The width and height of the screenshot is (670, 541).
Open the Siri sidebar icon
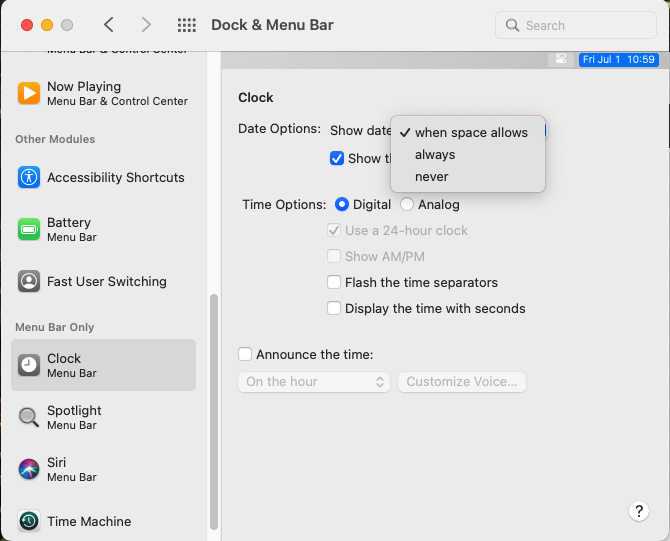[x=29, y=469]
